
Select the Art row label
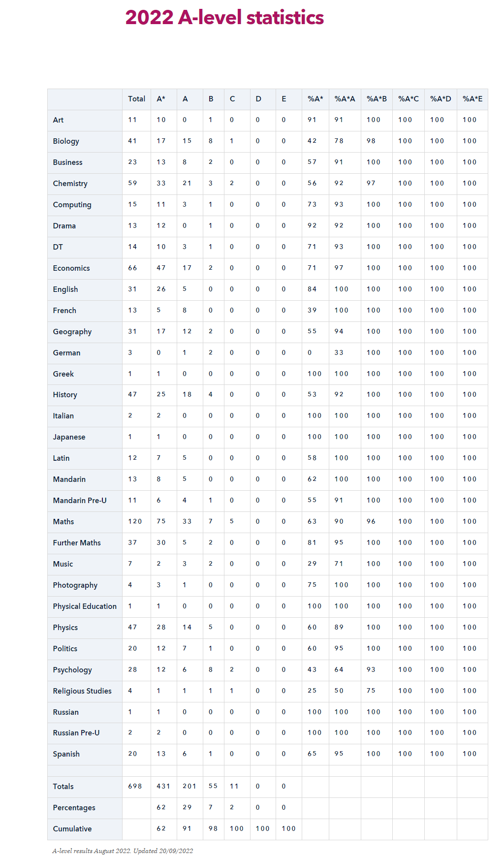58,120
